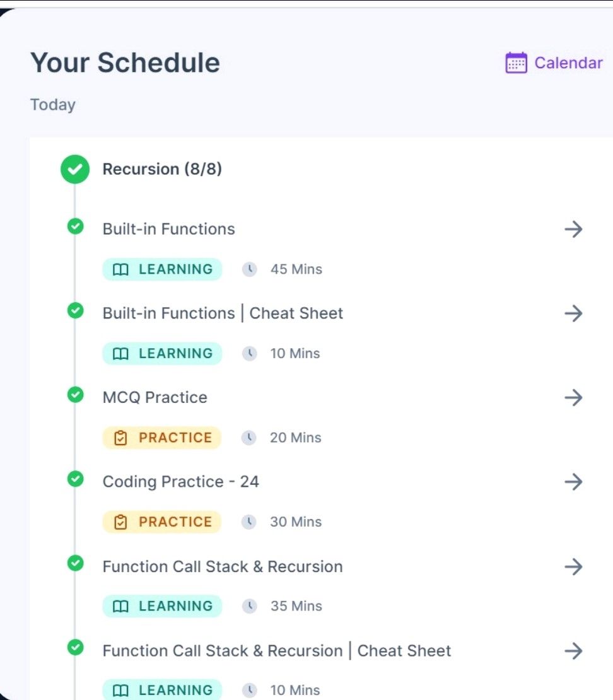Select the PRACTICE tag under MCQ Practice
Screen dimensions: 613x700
point(162,438)
